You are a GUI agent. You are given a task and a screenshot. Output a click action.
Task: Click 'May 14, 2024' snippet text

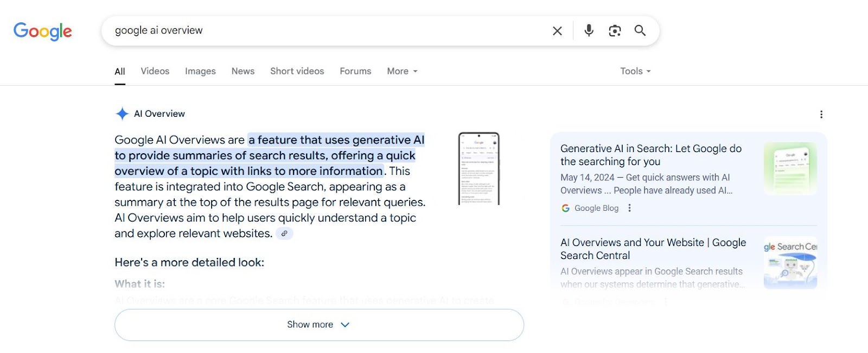588,178
